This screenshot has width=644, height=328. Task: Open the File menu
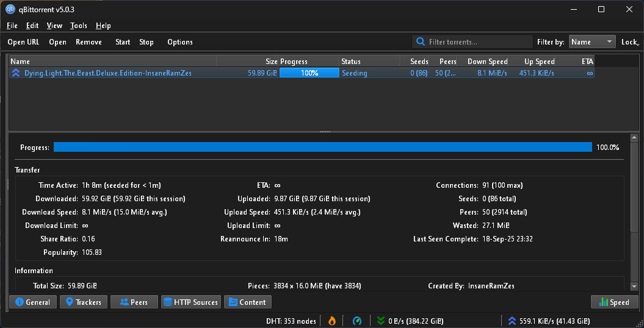pyautogui.click(x=12, y=26)
